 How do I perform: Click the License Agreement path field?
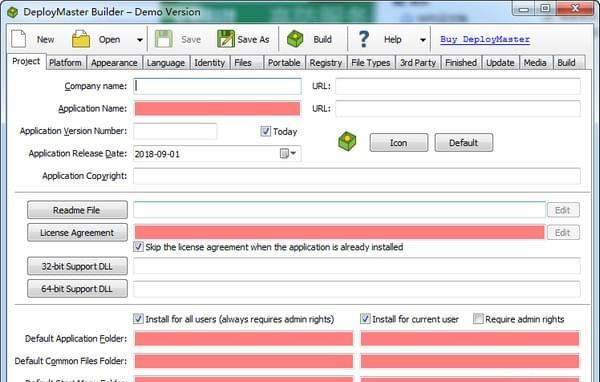(x=339, y=232)
